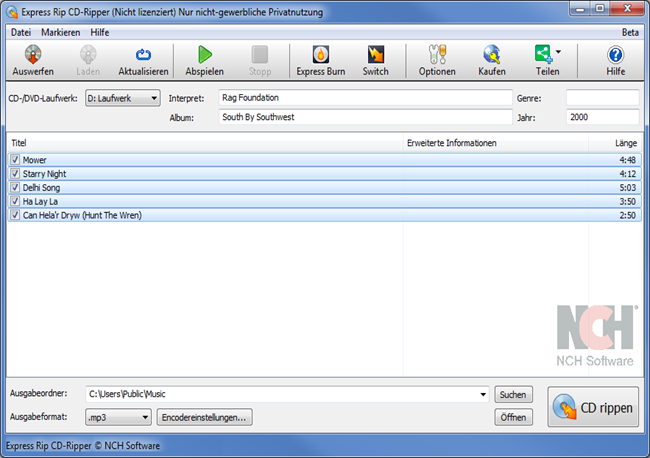Select the Starry Night track title

point(44,174)
